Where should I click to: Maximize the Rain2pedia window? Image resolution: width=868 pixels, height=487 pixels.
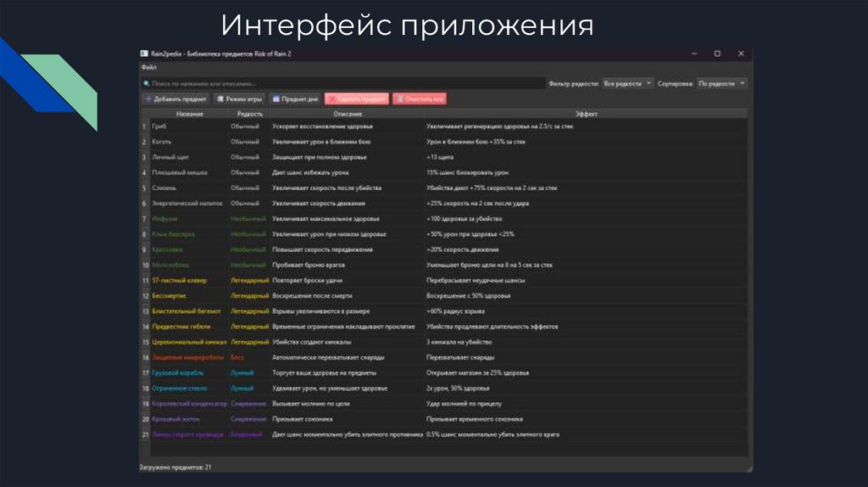[x=717, y=53]
